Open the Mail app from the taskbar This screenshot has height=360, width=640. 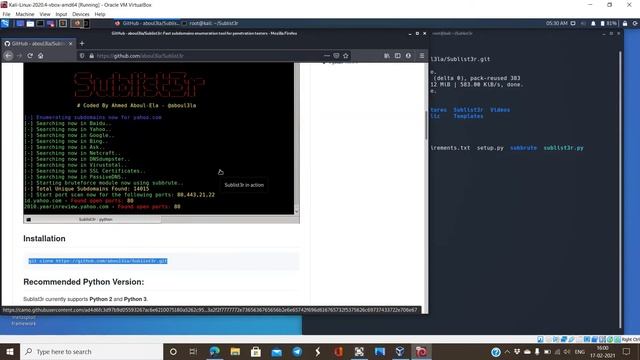(x=276, y=351)
